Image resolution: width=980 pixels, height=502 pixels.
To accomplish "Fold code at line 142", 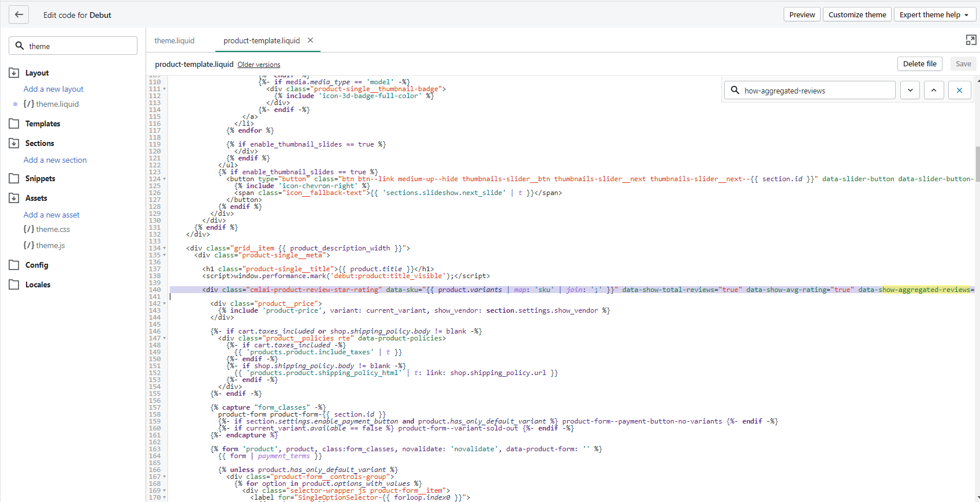I will click(165, 304).
